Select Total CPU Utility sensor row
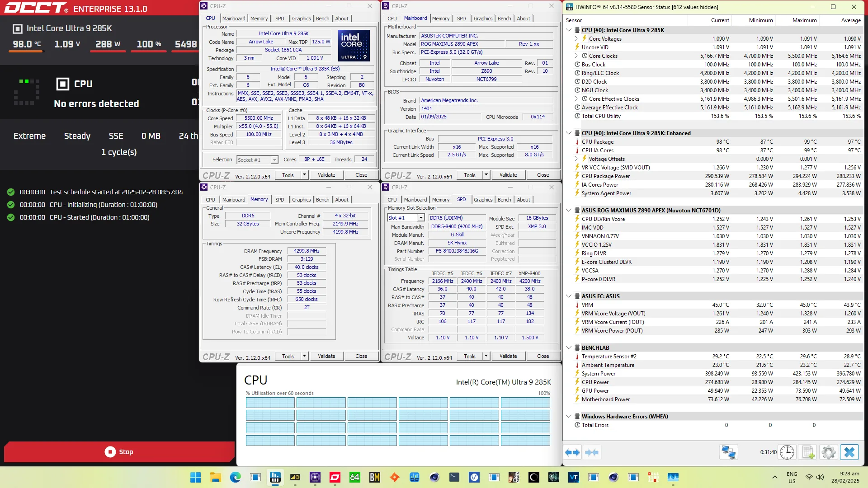 click(713, 116)
